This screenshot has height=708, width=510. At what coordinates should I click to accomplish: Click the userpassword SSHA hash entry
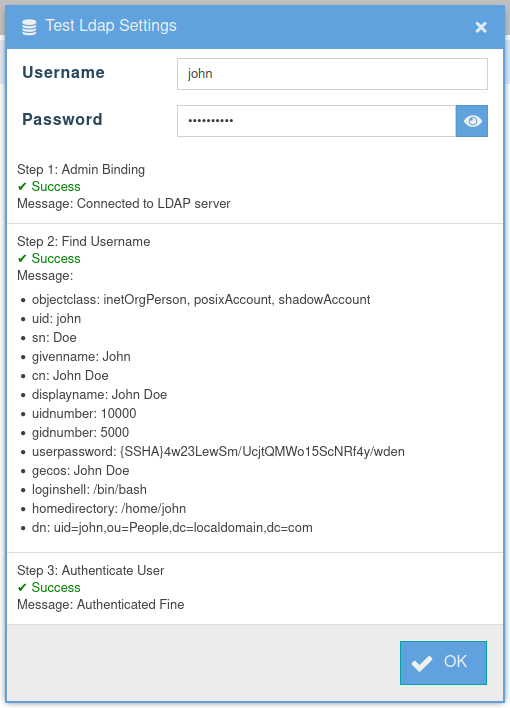(x=218, y=452)
